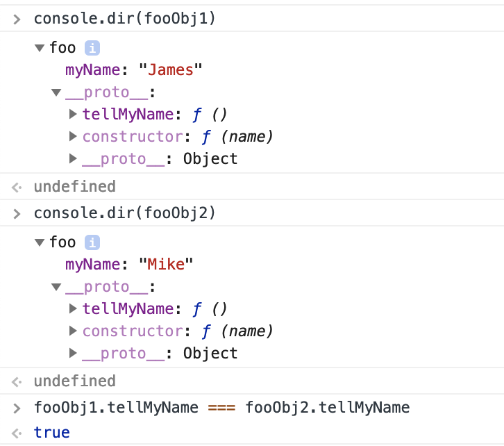Expand tellMyName function in second object
Image resolution: width=504 pixels, height=446 pixels.
pos(73,309)
